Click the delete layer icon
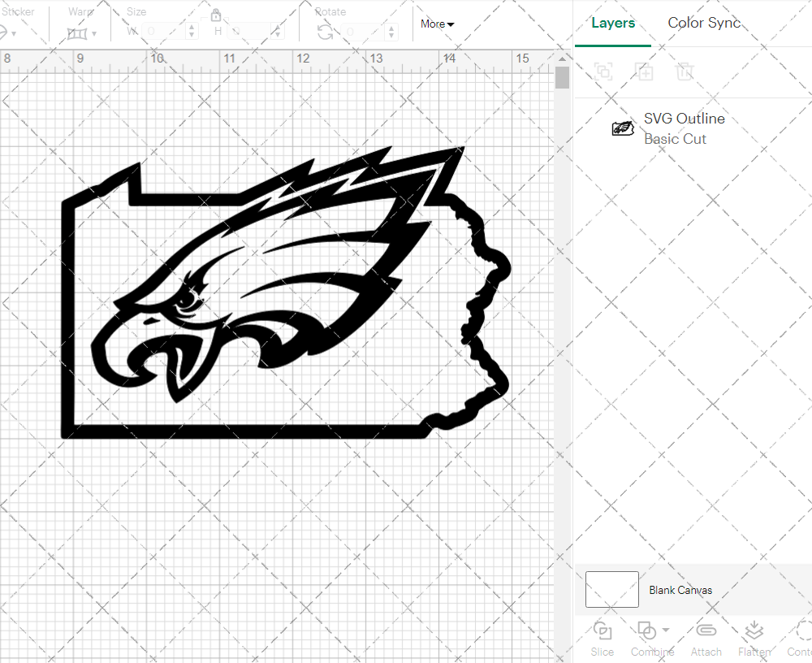Image resolution: width=812 pixels, height=663 pixels. pos(685,71)
